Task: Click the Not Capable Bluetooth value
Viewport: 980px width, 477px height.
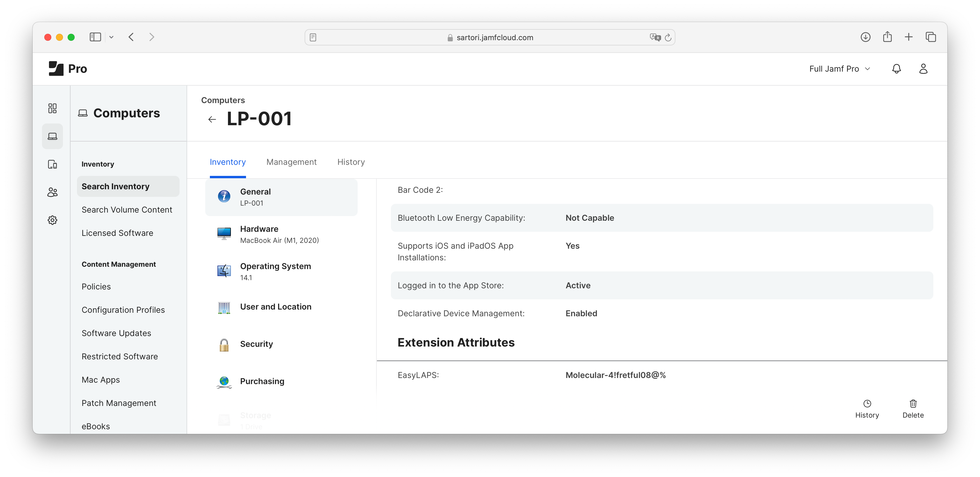Action: [x=589, y=218]
